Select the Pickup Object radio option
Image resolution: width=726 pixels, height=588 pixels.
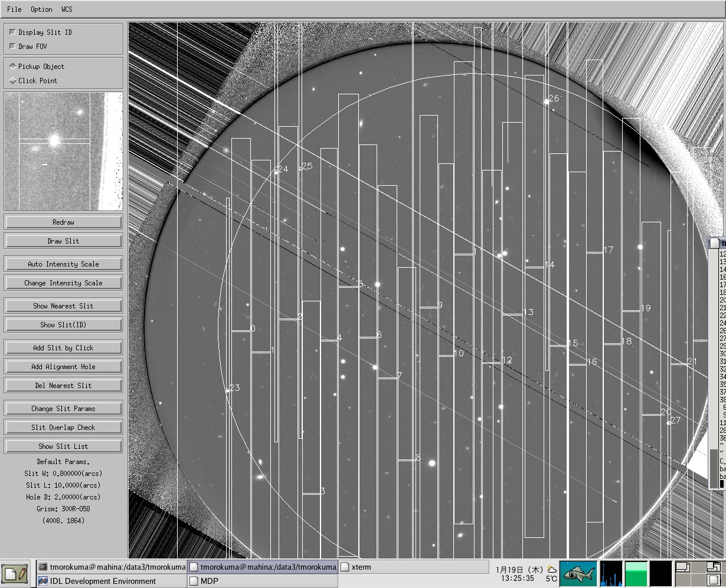(x=13, y=67)
